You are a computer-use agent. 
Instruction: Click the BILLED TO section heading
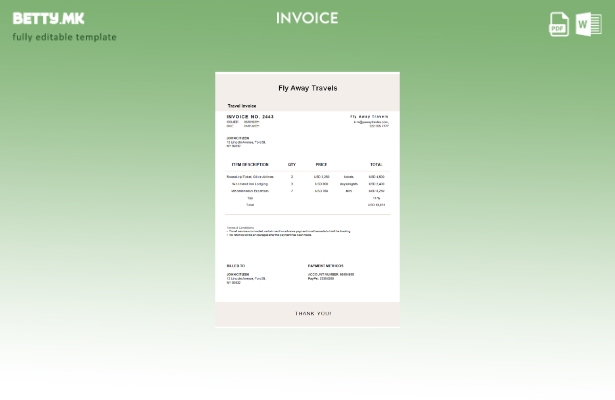point(236,266)
